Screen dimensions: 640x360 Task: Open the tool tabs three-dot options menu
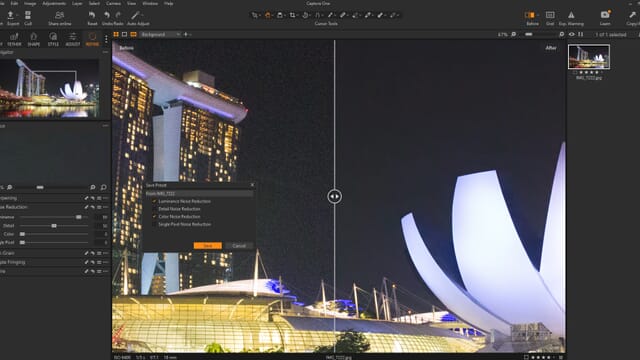point(106,39)
